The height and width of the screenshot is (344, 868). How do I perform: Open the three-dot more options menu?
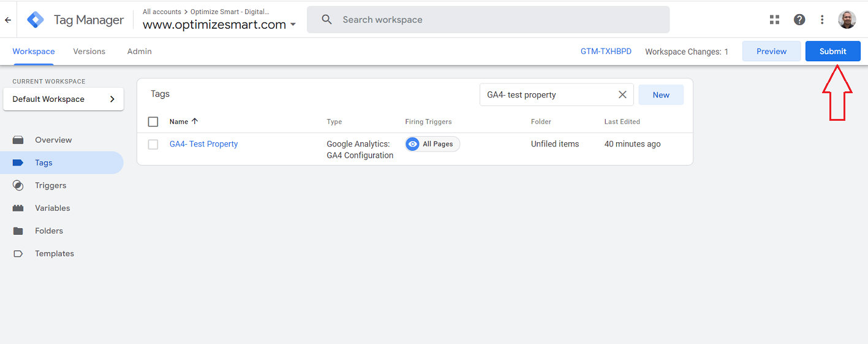[822, 20]
